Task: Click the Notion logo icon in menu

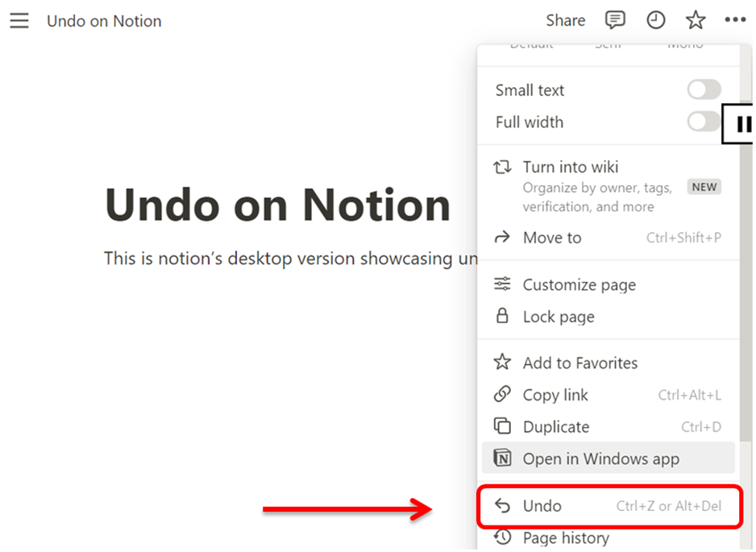Action: [502, 458]
